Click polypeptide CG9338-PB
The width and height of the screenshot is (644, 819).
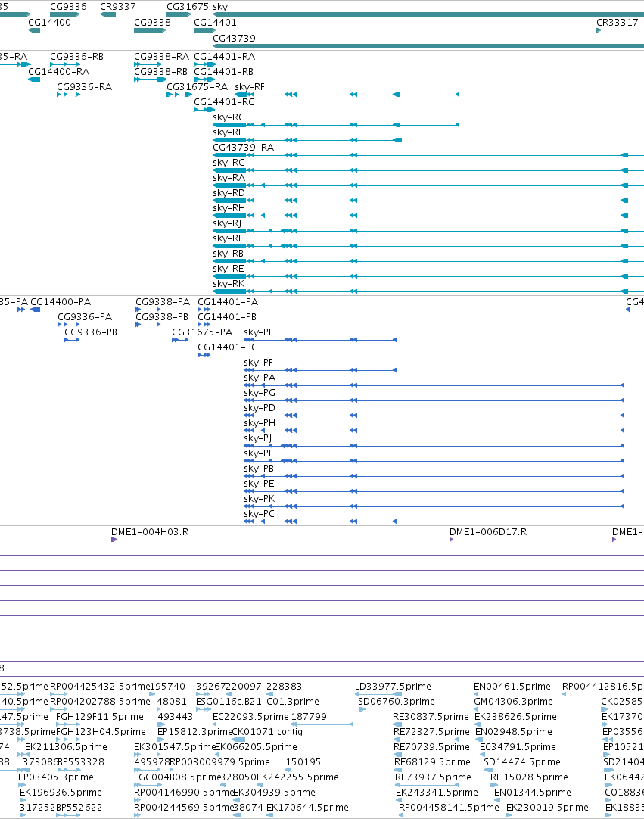coord(162,317)
